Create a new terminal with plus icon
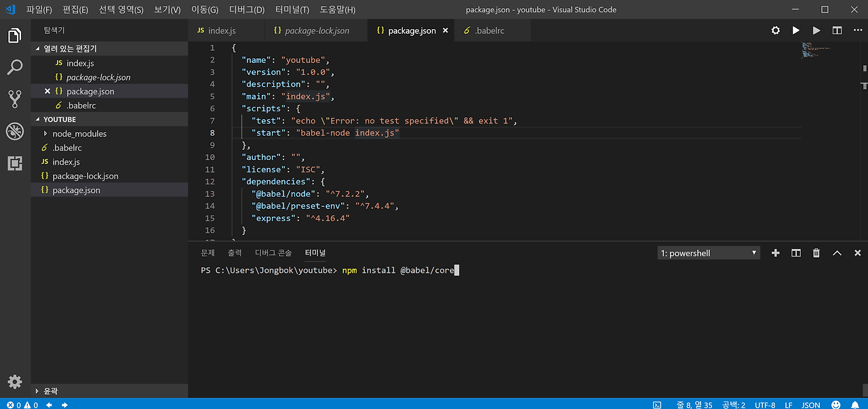868x409 pixels. pos(776,253)
